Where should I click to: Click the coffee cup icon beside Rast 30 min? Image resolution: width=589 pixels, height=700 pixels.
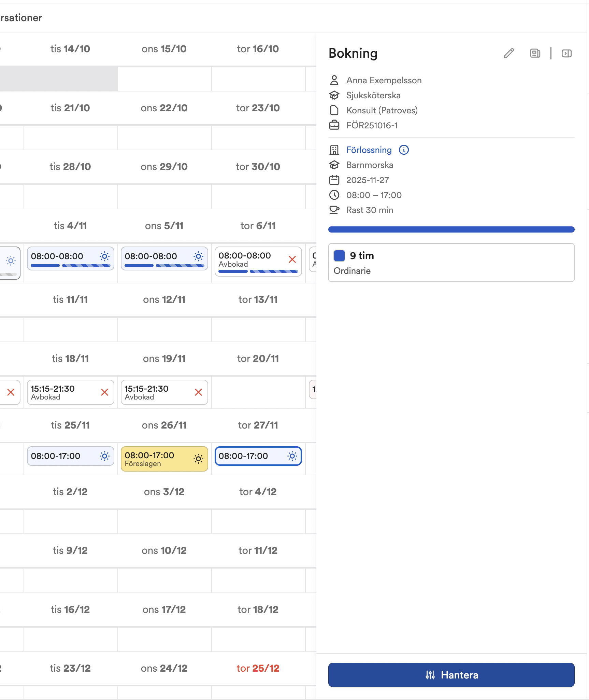pos(334,210)
